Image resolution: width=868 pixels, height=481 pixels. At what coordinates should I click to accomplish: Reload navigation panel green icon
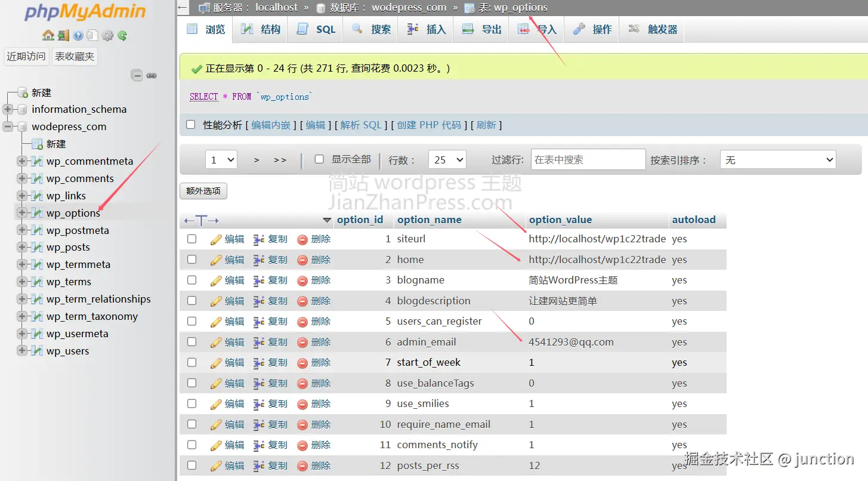[x=122, y=36]
